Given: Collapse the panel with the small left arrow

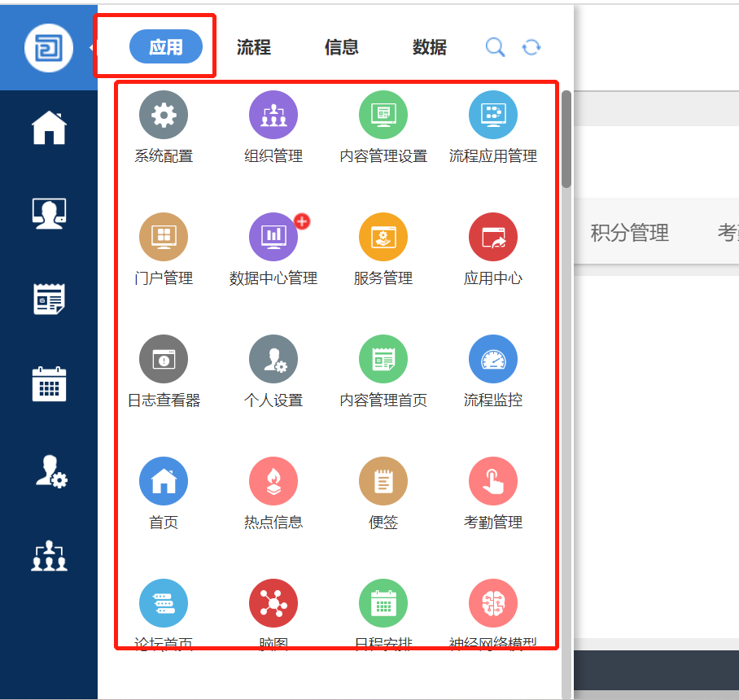Looking at the screenshot, I should [x=90, y=47].
